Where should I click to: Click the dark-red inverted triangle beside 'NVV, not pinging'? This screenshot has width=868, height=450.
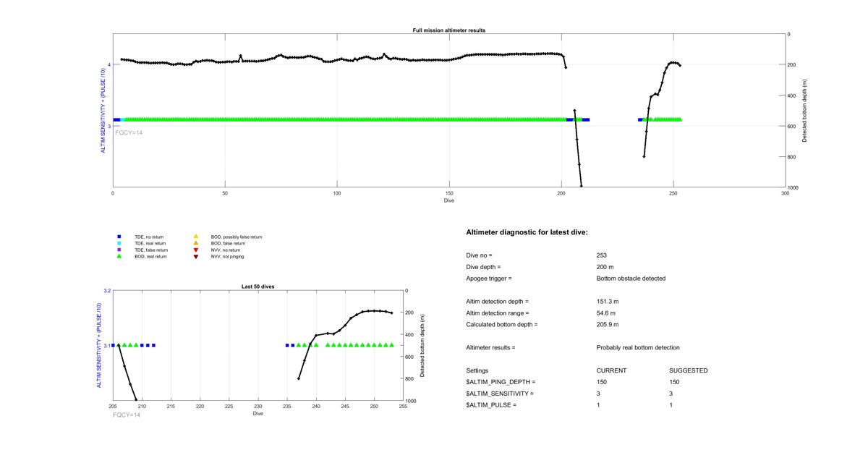(196, 256)
